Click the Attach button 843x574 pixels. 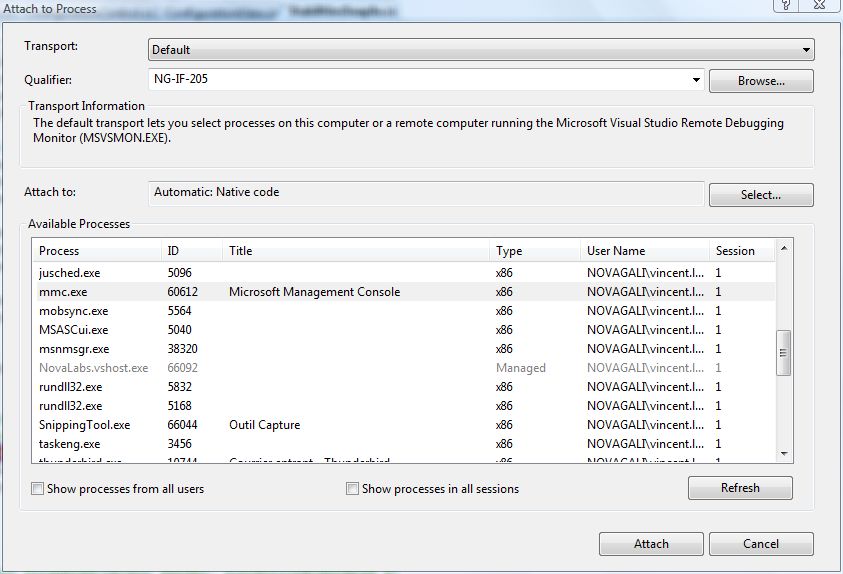pos(651,544)
